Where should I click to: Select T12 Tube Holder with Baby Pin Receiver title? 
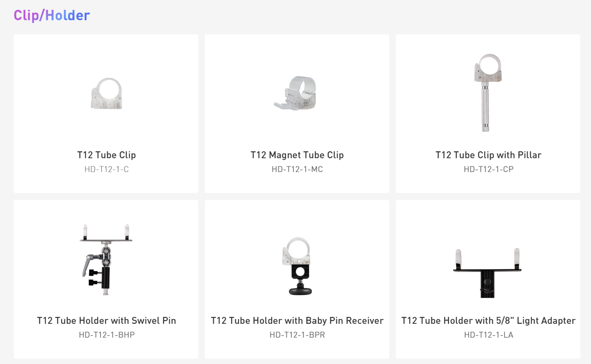(297, 321)
